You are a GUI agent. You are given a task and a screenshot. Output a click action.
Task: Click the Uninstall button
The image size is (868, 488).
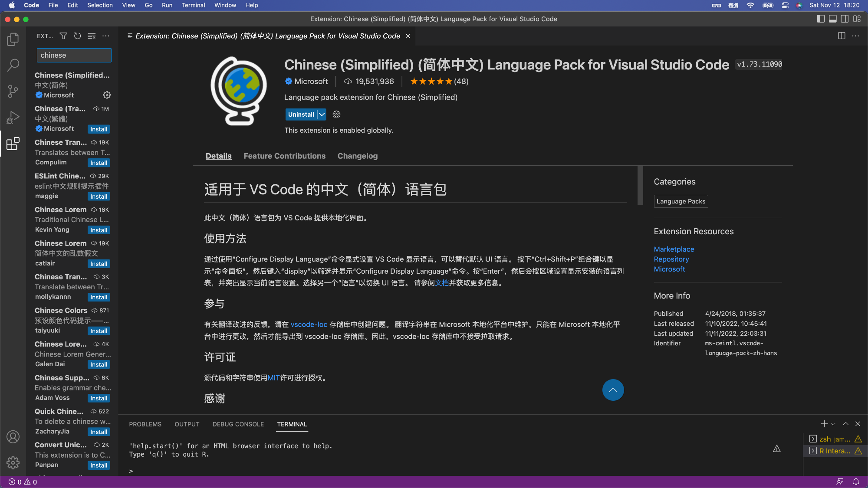[301, 115]
